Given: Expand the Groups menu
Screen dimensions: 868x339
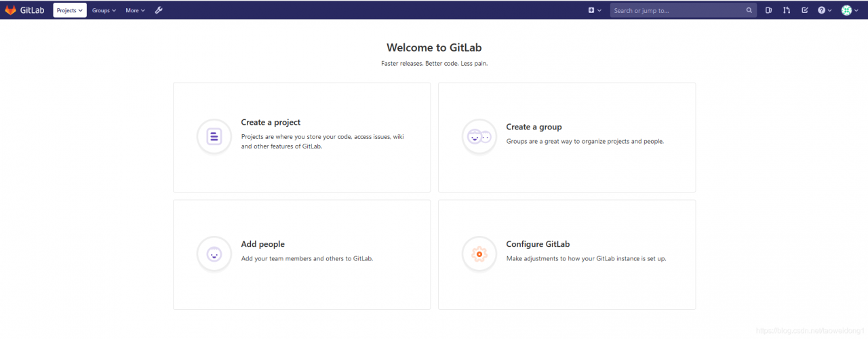Looking at the screenshot, I should 104,10.
